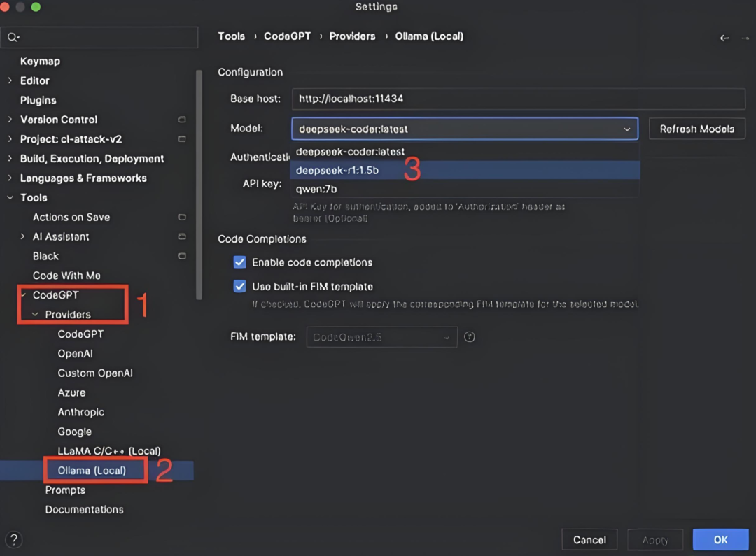Toggle Use built-in FIM template checkbox

[x=239, y=286]
